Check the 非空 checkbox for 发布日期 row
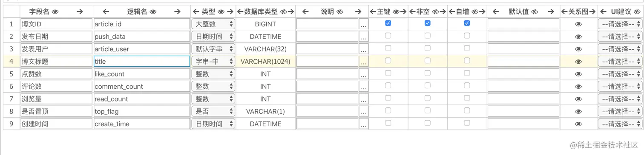 click(428, 36)
